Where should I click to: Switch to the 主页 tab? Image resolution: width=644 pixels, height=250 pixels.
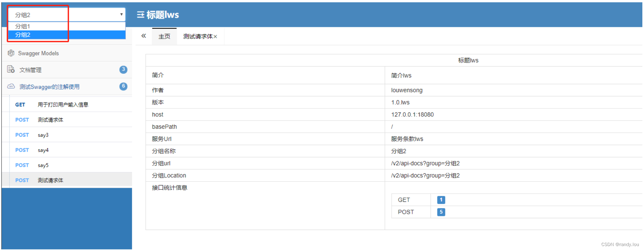[x=164, y=36]
